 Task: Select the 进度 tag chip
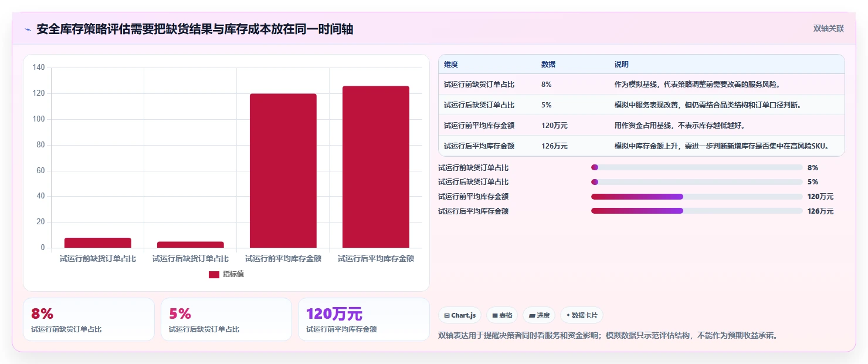click(539, 315)
